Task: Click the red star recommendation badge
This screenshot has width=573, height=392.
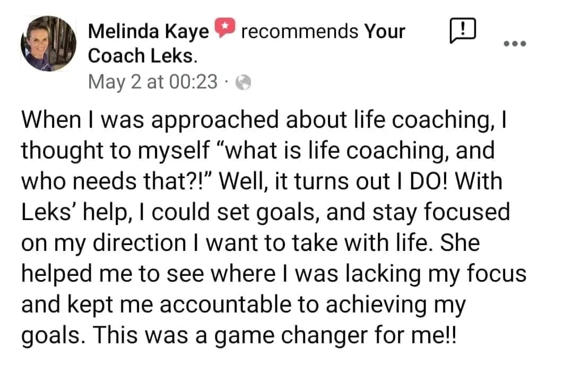Action: (225, 31)
